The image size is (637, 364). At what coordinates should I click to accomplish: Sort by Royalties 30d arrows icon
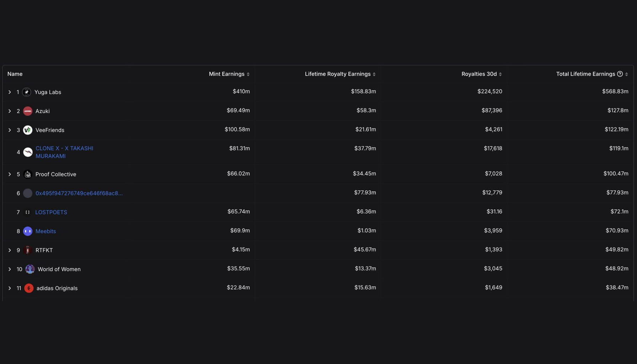[500, 74]
